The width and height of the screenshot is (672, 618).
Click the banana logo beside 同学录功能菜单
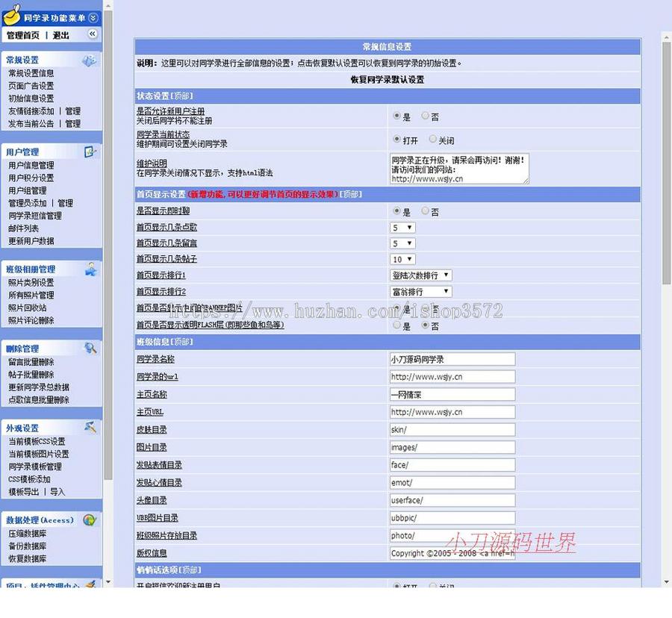[x=10, y=16]
